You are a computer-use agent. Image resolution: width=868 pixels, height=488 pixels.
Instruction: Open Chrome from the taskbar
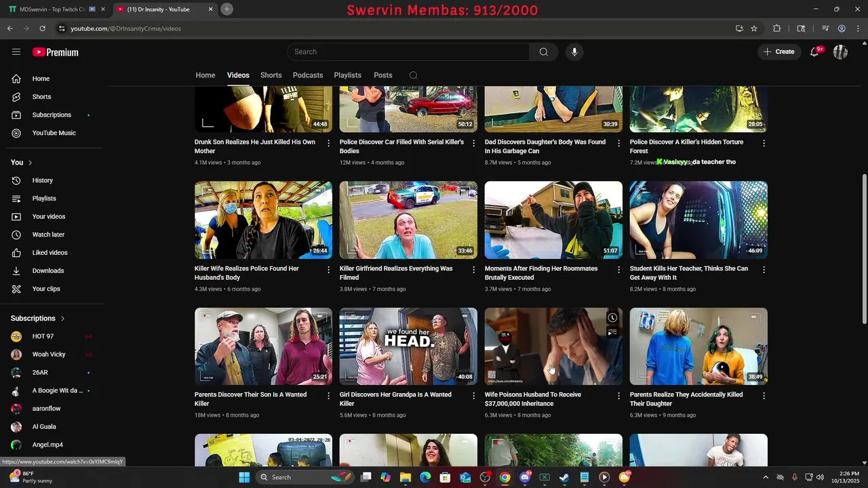[x=505, y=477]
